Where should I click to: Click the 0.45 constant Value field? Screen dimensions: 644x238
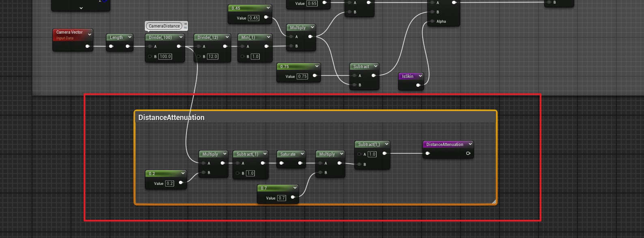click(254, 18)
